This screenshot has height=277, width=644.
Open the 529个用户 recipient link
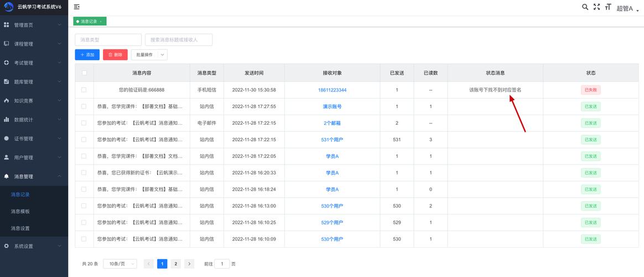click(332, 222)
